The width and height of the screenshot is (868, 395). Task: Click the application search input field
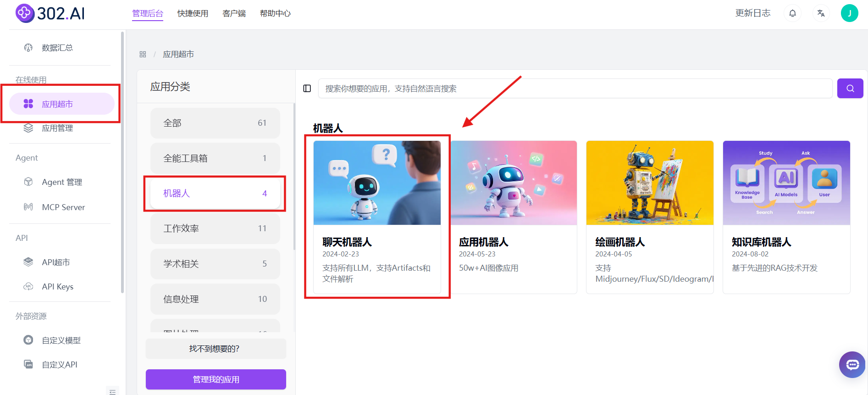pos(575,89)
